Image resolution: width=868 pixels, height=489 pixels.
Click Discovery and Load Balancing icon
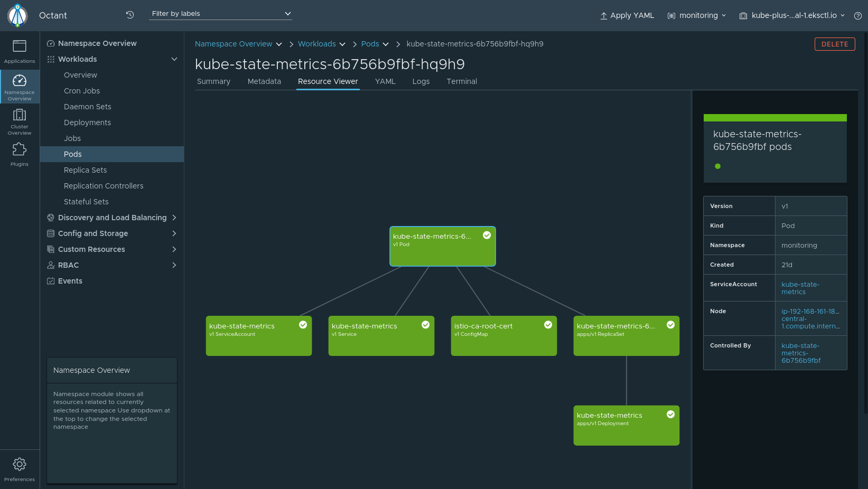tap(51, 218)
